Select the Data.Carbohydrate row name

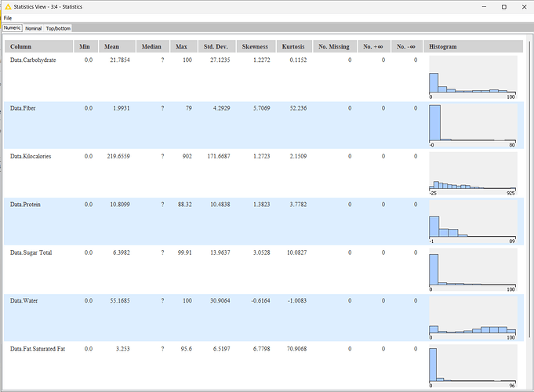click(33, 60)
